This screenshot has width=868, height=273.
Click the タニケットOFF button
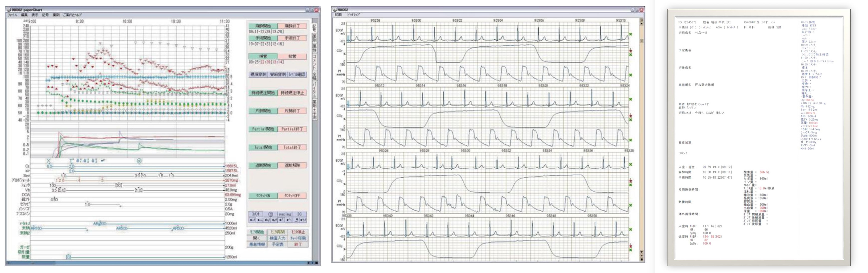(x=292, y=195)
